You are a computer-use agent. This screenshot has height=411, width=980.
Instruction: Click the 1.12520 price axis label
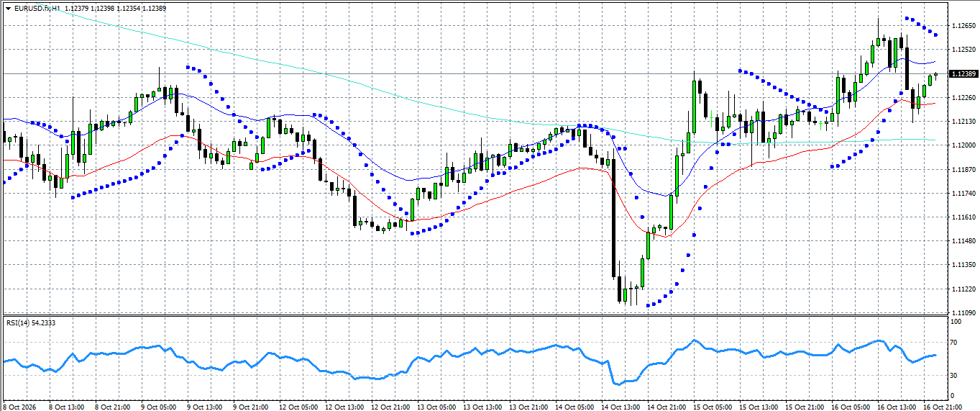[963, 50]
